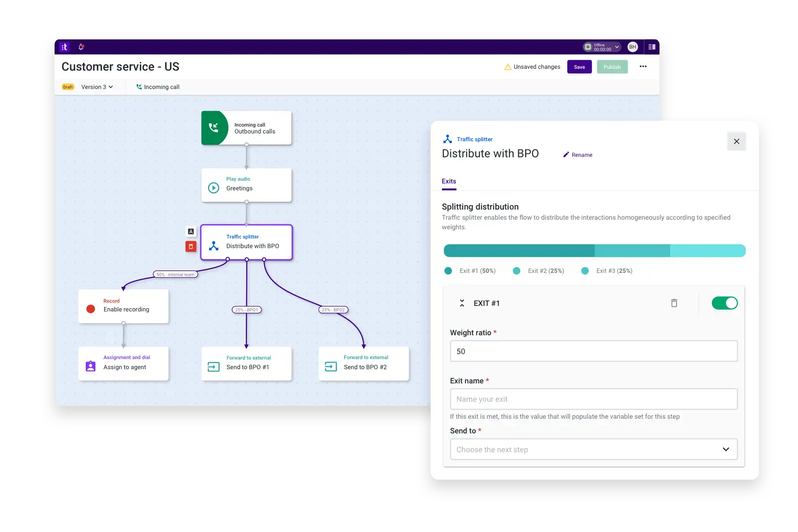Click the Talkdesk logo icon top left
Screen dimensions: 798x532
pyautogui.click(x=64, y=47)
